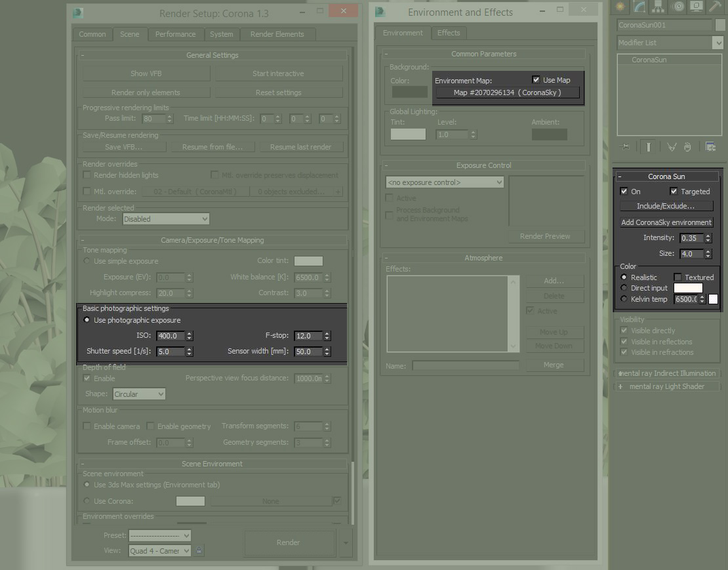Switch to the Common tab
The height and width of the screenshot is (570, 728).
(x=92, y=34)
